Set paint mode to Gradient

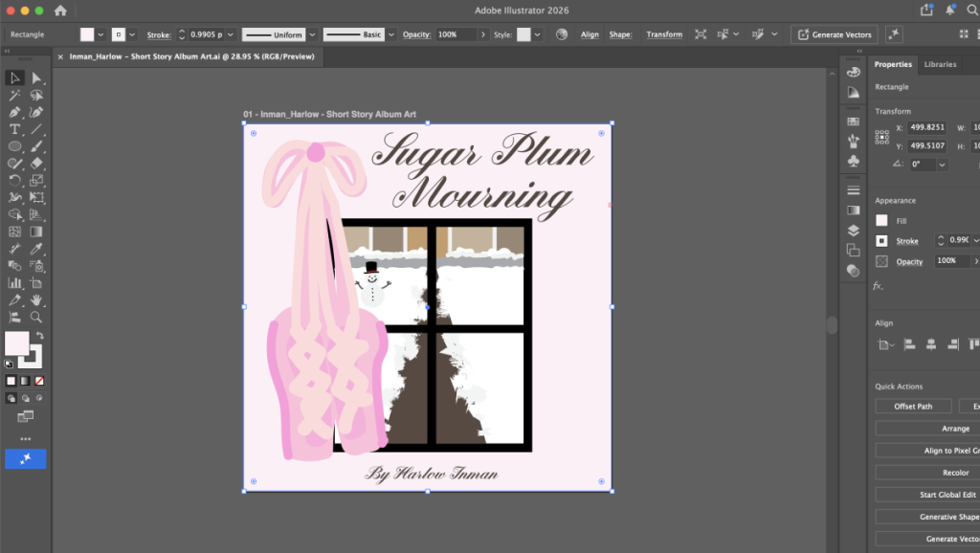[x=25, y=381]
